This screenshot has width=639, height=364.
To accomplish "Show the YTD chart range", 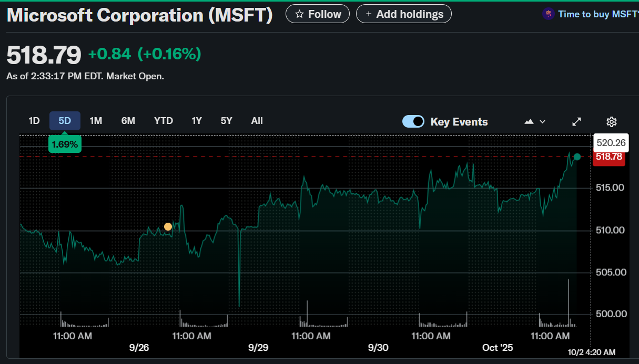I will coord(164,121).
